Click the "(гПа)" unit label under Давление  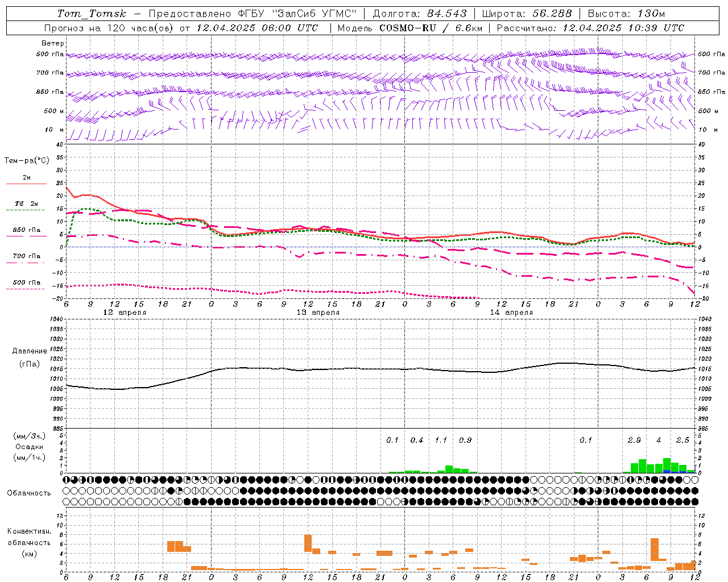(30, 364)
